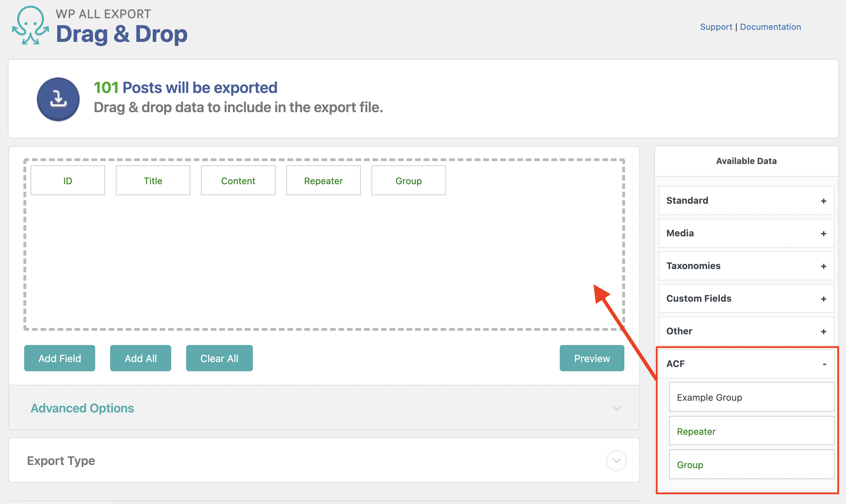Screen dimensions: 846x504
Task: Expand the Advanced Options panel
Action: click(616, 408)
